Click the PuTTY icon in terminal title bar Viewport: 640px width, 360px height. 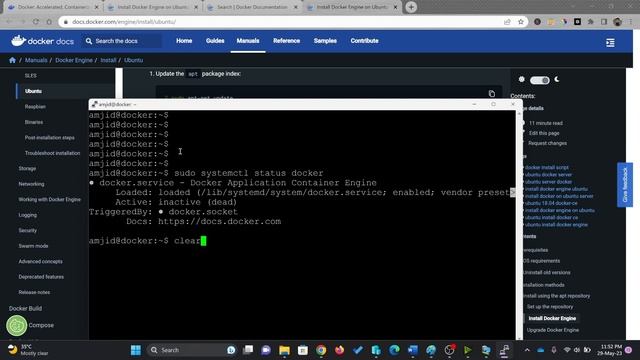pyautogui.click(x=94, y=104)
